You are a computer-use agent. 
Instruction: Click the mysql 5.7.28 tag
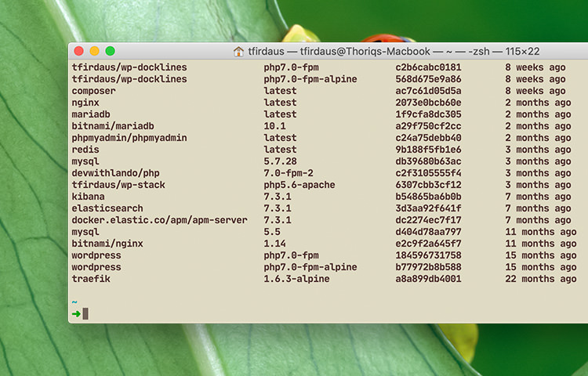point(280,161)
